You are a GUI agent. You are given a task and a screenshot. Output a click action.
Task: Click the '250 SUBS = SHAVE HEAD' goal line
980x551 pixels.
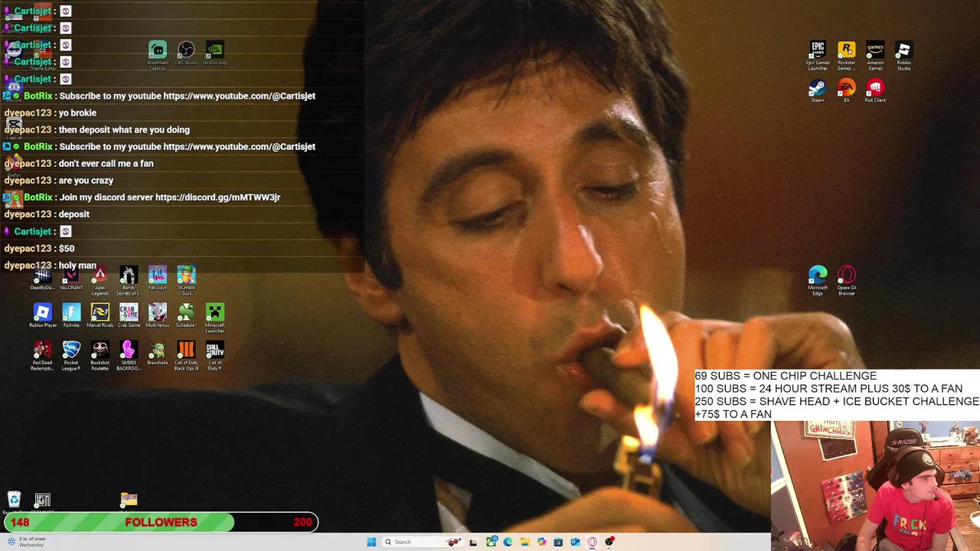(x=836, y=401)
